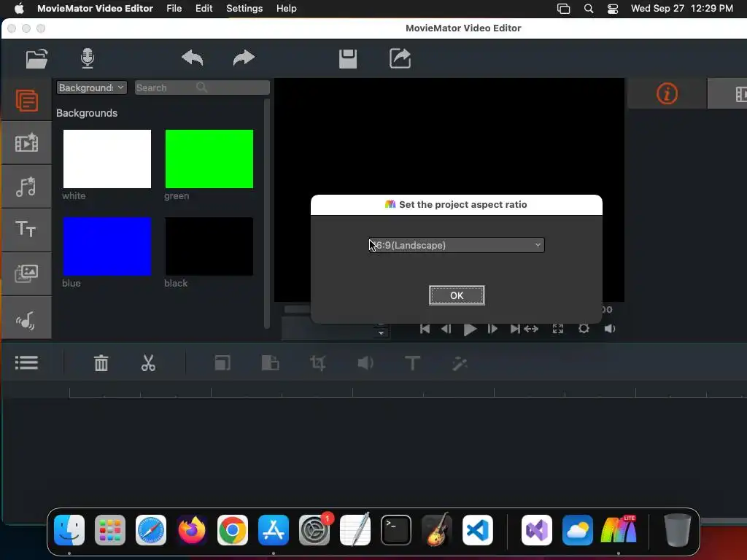Screen dimensions: 747x560
Task: Click the crop tool in timeline toolbar
Action: pos(318,363)
